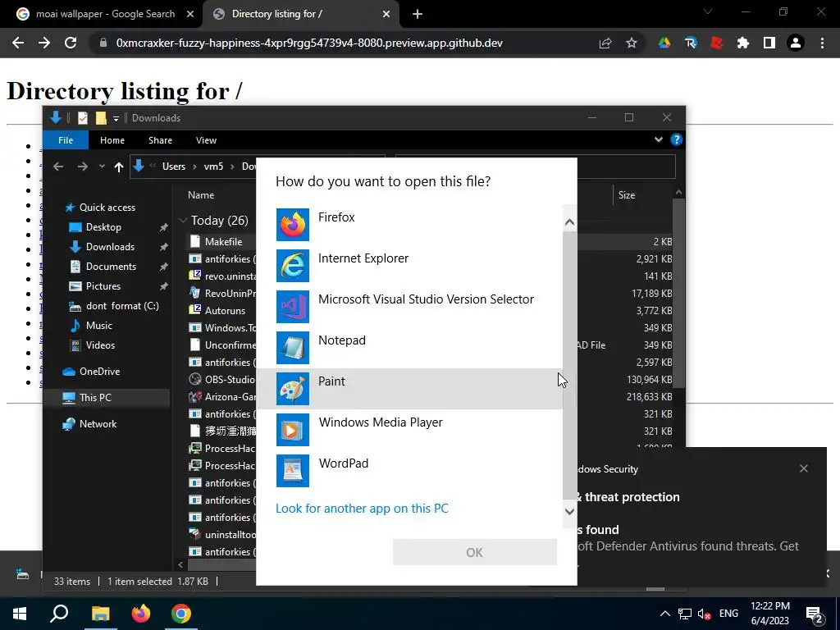Click vm5 in the address breadcrumb

click(x=213, y=167)
